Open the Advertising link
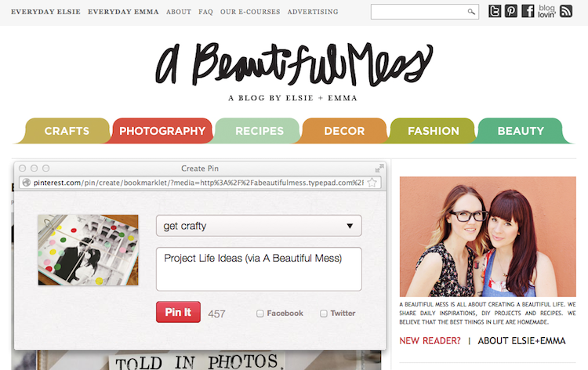 point(313,12)
